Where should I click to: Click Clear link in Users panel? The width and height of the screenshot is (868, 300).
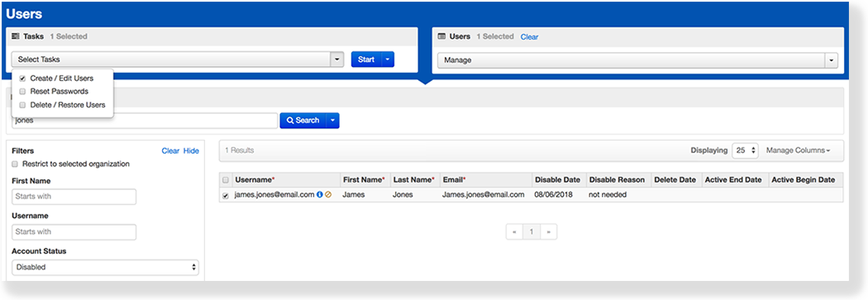(529, 37)
